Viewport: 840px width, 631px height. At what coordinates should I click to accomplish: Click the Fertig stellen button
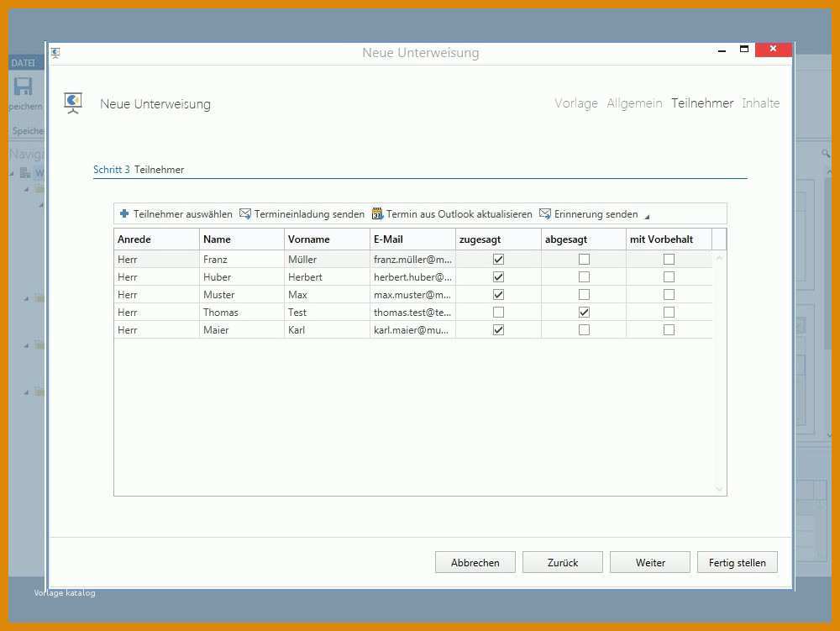[738, 562]
